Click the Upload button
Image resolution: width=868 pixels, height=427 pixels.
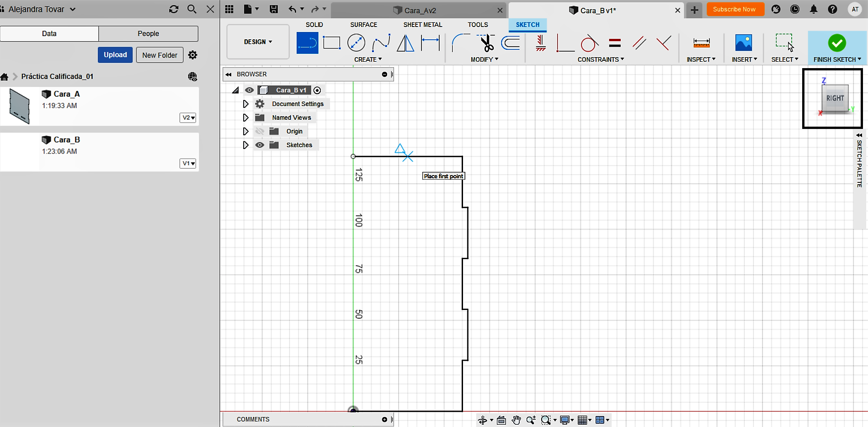pos(115,55)
